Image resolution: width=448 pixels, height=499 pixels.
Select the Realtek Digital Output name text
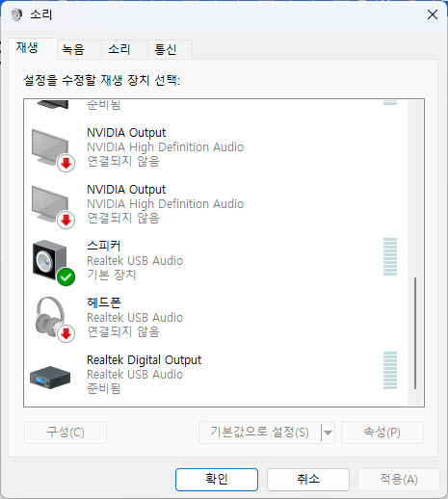(145, 360)
